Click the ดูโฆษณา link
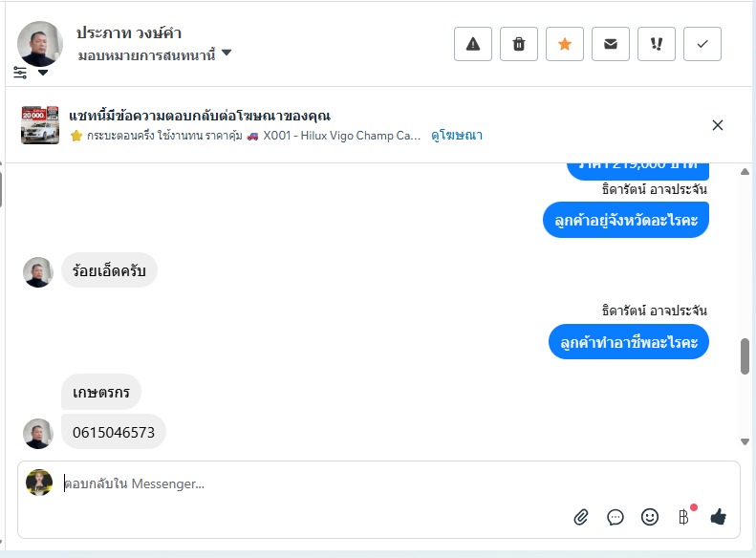 coord(457,136)
